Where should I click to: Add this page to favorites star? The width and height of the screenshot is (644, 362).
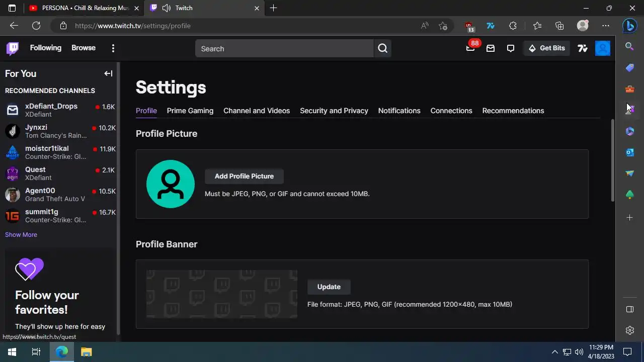[443, 26]
